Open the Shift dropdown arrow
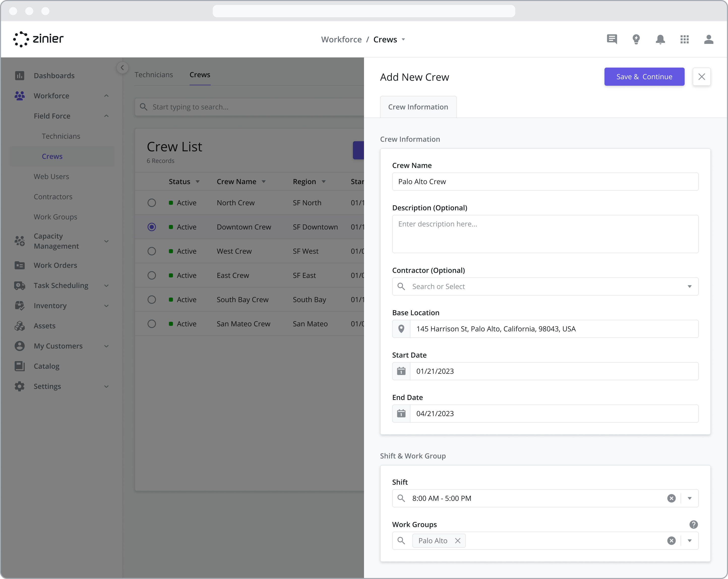 [x=689, y=498]
